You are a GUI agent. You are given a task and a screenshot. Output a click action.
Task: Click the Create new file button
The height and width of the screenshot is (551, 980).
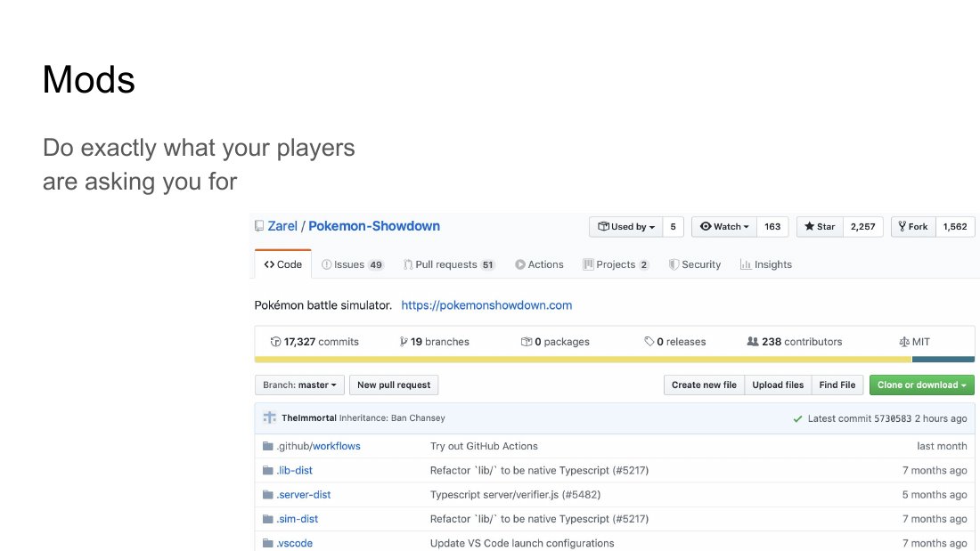[x=704, y=385]
